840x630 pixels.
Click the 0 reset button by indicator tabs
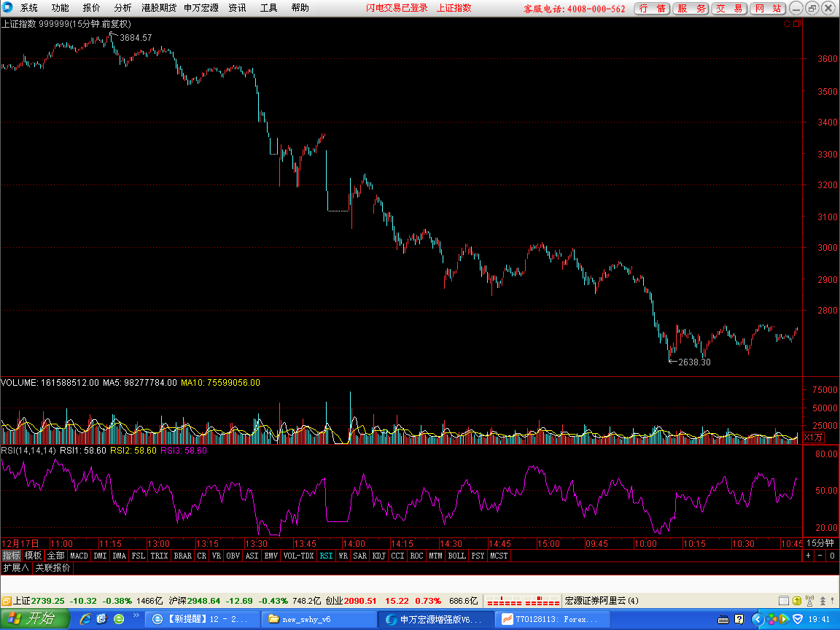tap(832, 556)
